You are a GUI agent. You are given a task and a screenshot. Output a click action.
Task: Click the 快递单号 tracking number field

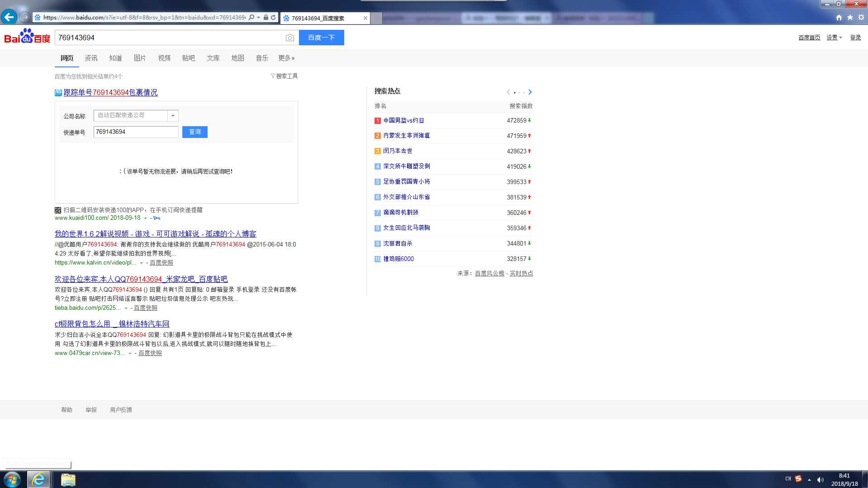(x=136, y=132)
